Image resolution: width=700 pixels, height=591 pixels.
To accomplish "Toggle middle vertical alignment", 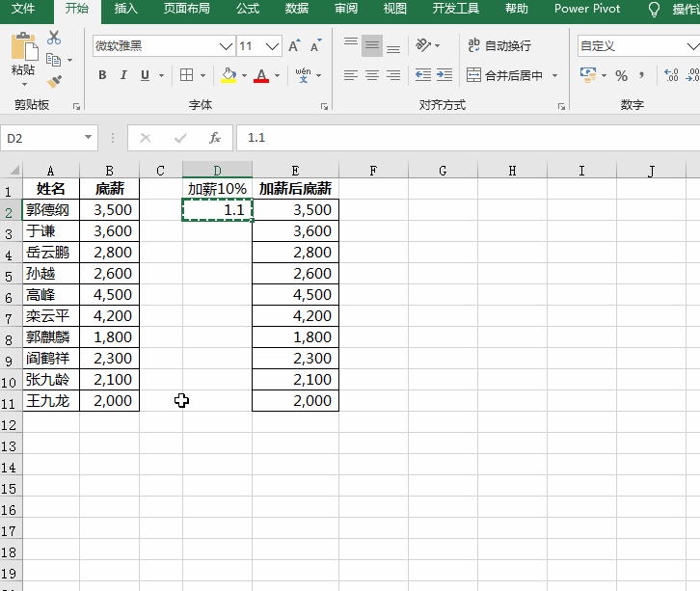I will (x=372, y=45).
